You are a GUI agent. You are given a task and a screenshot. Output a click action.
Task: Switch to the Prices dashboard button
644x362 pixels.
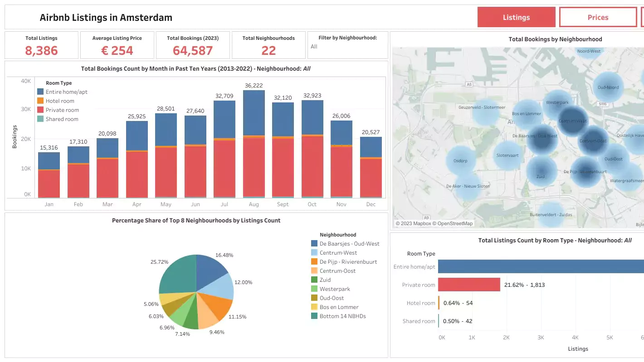tap(598, 17)
